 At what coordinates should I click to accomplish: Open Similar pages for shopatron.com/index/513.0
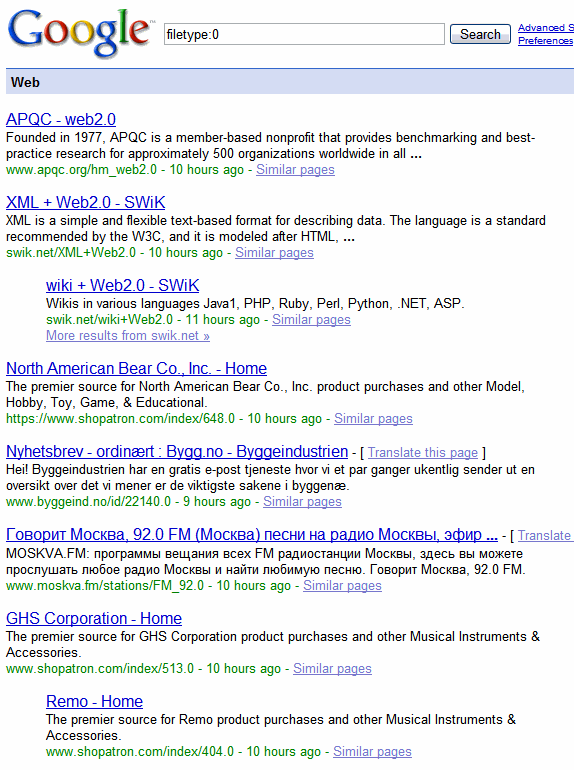click(x=332, y=668)
